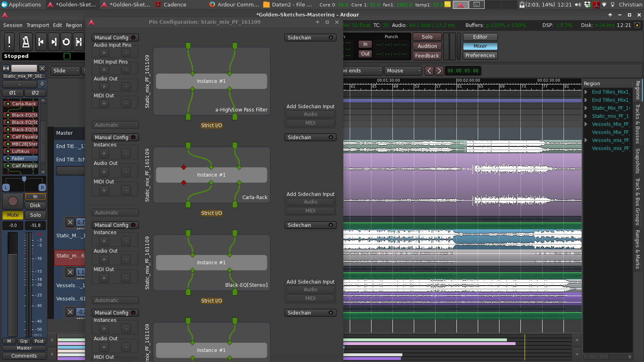Click previous marker arrow beside Mouse dropdown

(x=429, y=71)
